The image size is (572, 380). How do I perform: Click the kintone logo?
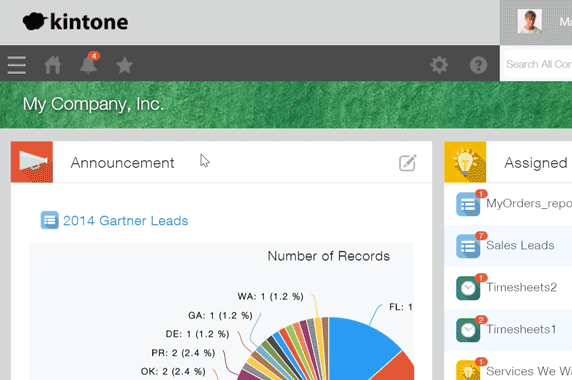pos(75,22)
